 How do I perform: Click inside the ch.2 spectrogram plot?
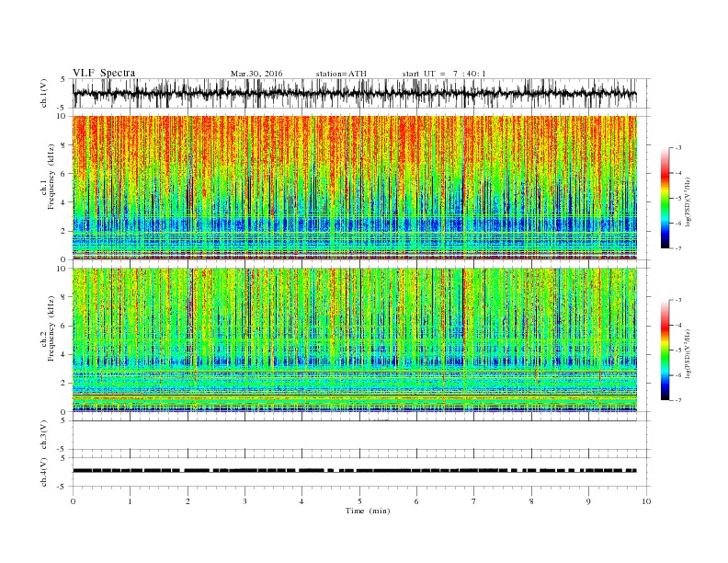pos(354,339)
